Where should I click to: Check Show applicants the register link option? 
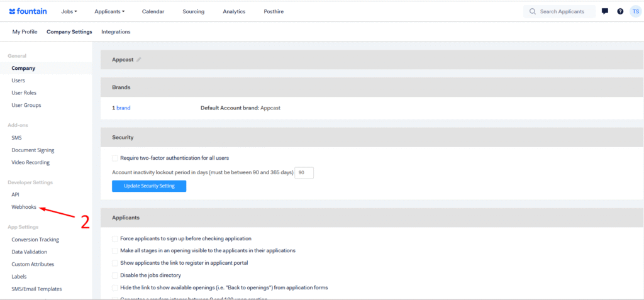(x=114, y=263)
